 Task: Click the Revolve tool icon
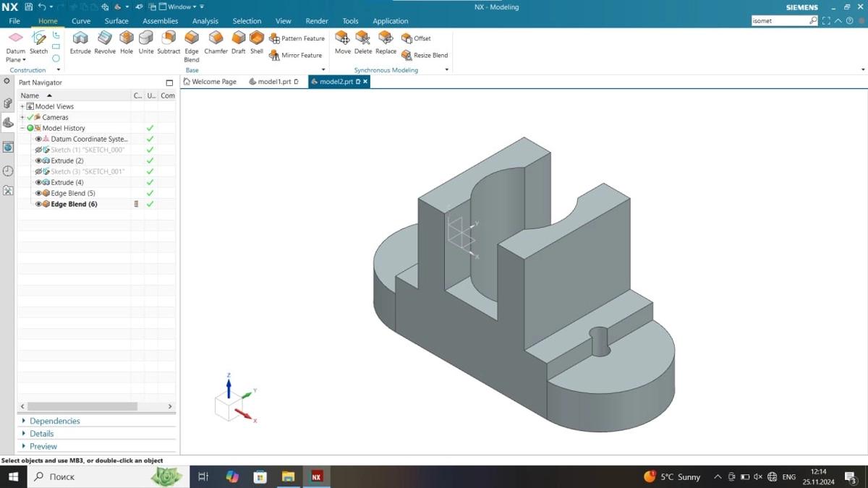(x=105, y=42)
